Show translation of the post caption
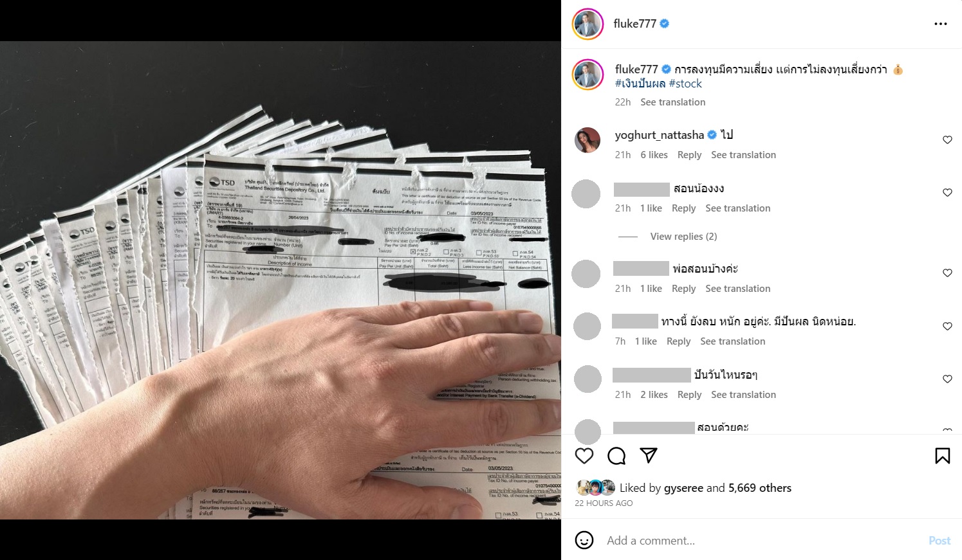 (x=672, y=102)
